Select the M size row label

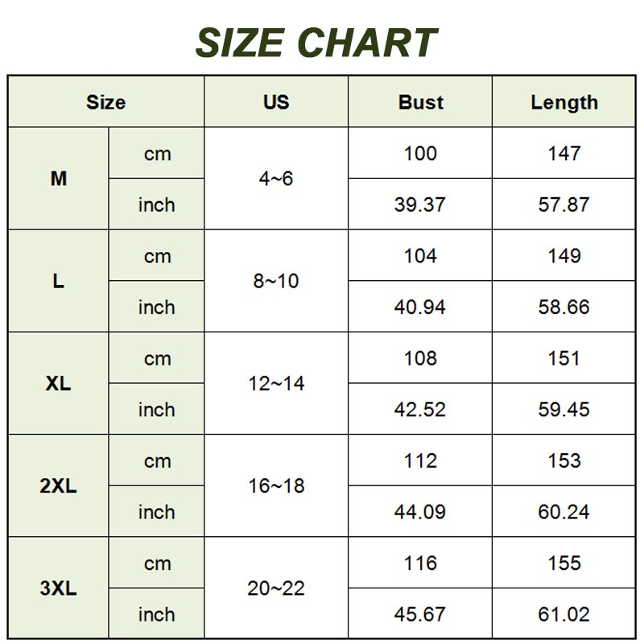[59, 179]
